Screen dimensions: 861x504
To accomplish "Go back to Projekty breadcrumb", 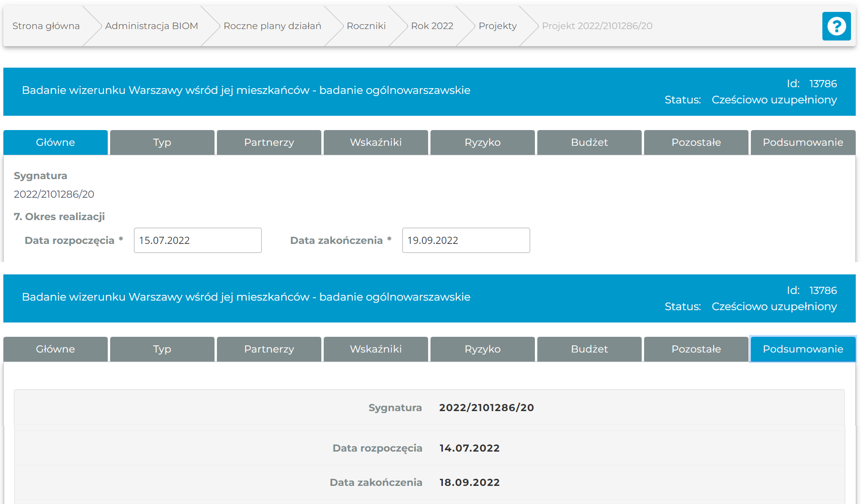I will click(x=497, y=26).
